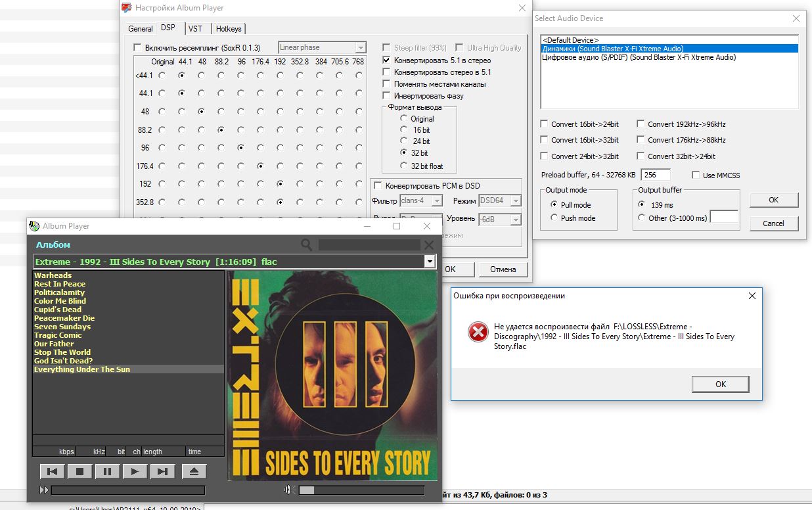
Task: Click the Eject button in Album Player
Action: click(194, 471)
